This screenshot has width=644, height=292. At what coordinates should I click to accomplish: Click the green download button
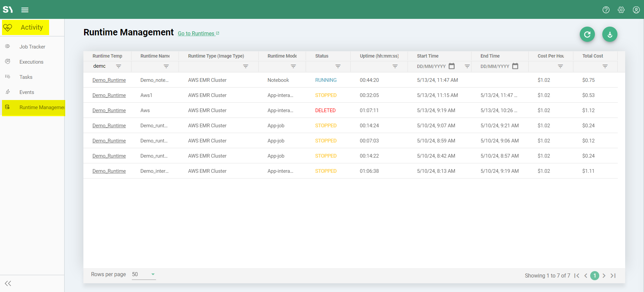pyautogui.click(x=610, y=34)
